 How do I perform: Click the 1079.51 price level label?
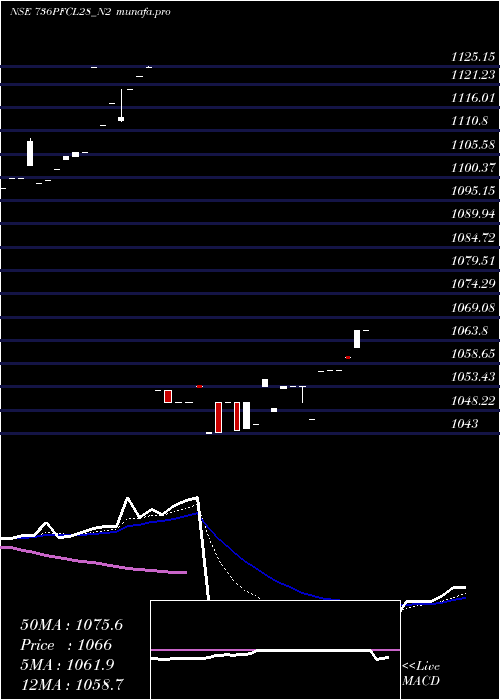(473, 261)
